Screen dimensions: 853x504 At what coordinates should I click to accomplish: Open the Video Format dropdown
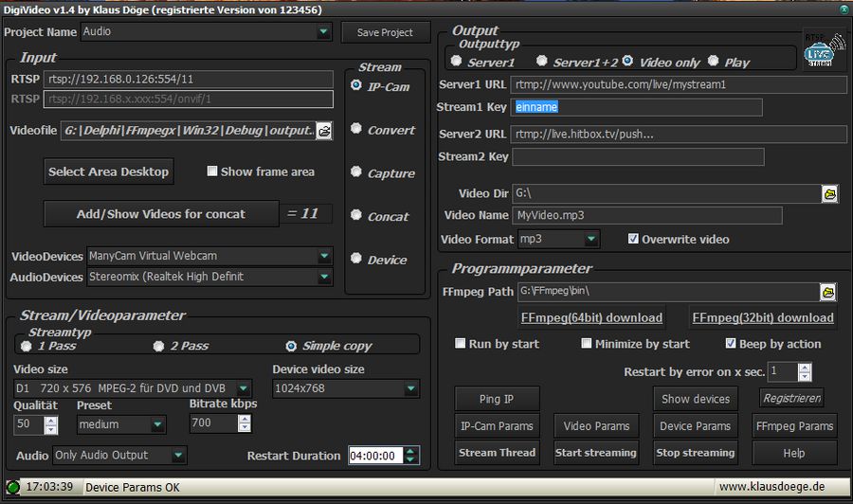tap(591, 240)
